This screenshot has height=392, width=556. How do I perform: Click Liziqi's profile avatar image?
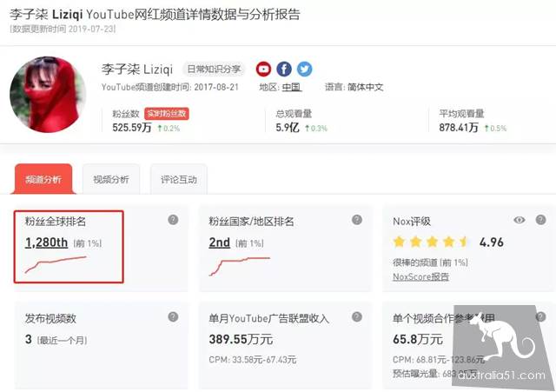tap(48, 95)
